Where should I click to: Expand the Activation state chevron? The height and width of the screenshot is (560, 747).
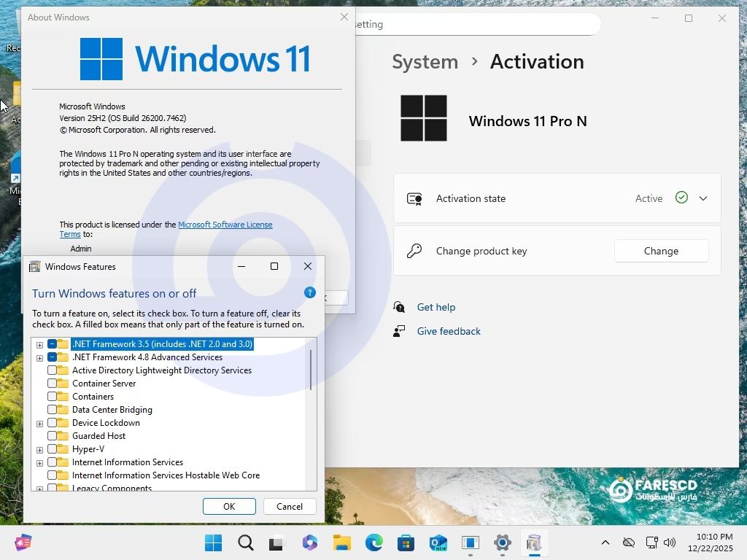(x=703, y=198)
